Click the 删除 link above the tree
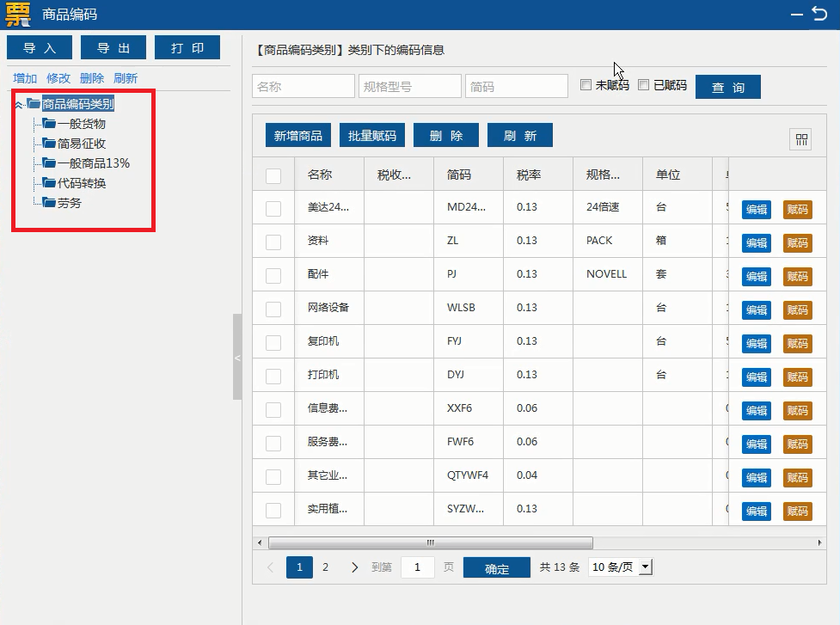 [x=92, y=78]
